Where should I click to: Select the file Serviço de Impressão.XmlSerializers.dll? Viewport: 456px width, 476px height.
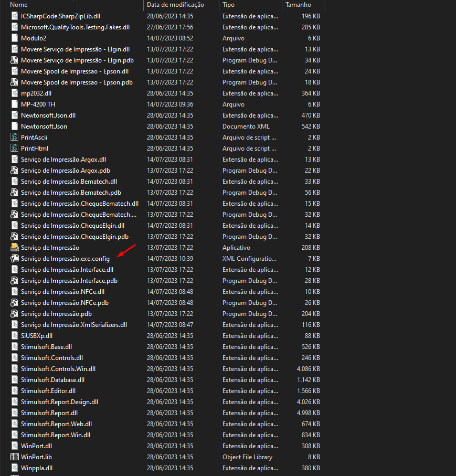(x=74, y=325)
